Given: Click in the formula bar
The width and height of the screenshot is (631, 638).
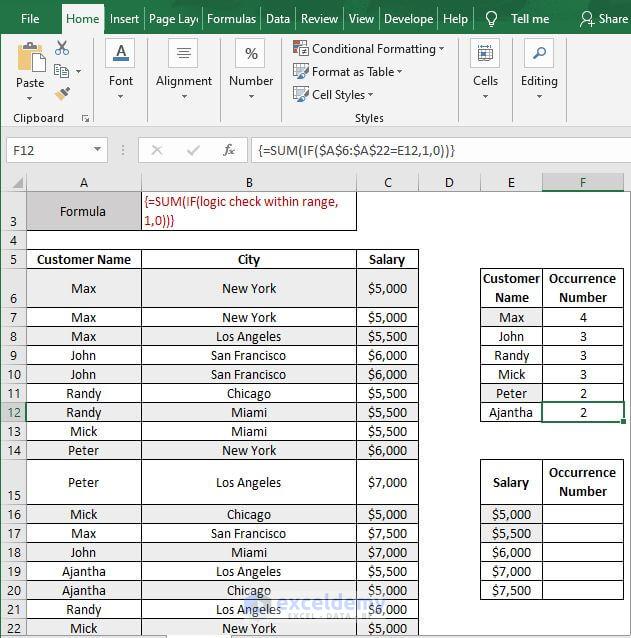Looking at the screenshot, I should point(441,151).
